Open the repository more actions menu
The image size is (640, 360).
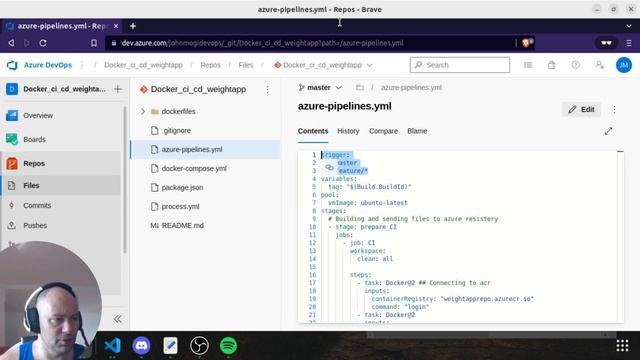click(267, 89)
